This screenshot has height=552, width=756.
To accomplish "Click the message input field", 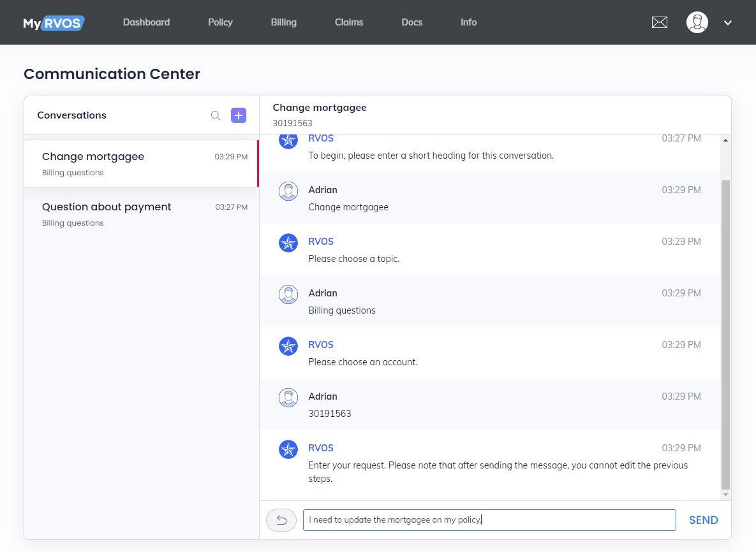I will pos(489,520).
